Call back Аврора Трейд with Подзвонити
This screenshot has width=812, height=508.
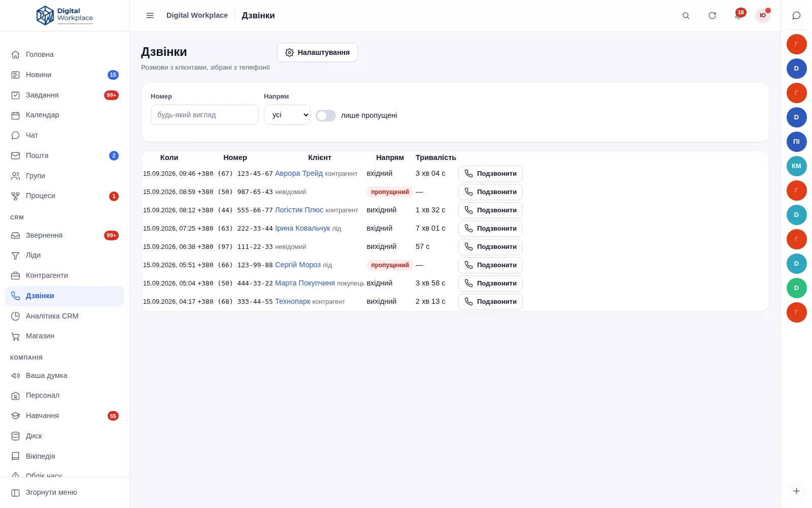490,174
